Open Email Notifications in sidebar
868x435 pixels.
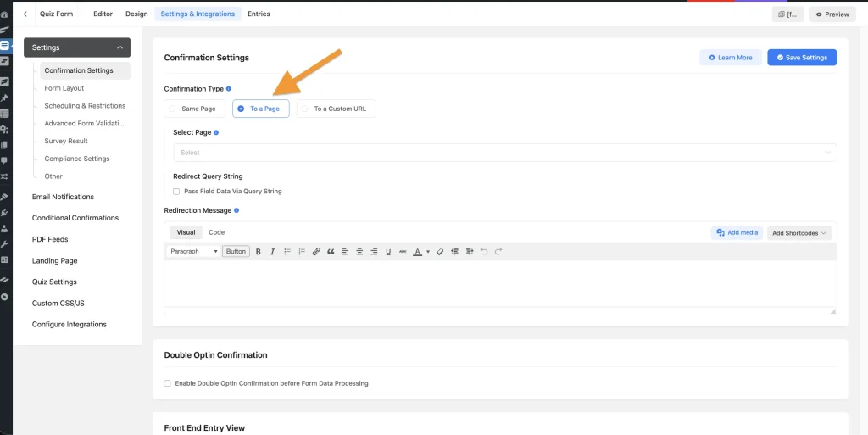click(63, 197)
